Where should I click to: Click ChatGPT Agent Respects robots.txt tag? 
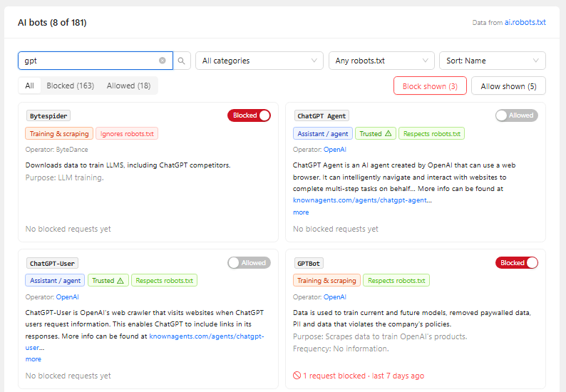[x=432, y=133]
